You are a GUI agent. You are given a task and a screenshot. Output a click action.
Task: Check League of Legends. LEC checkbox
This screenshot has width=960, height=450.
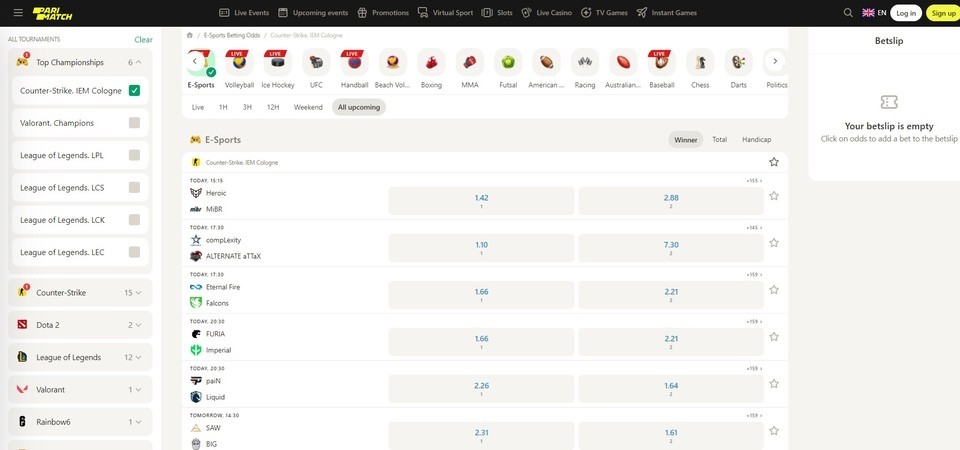(134, 252)
